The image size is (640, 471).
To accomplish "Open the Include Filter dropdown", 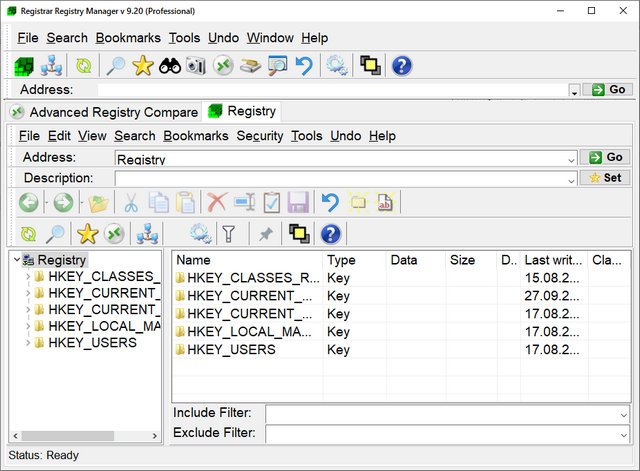I will [623, 414].
